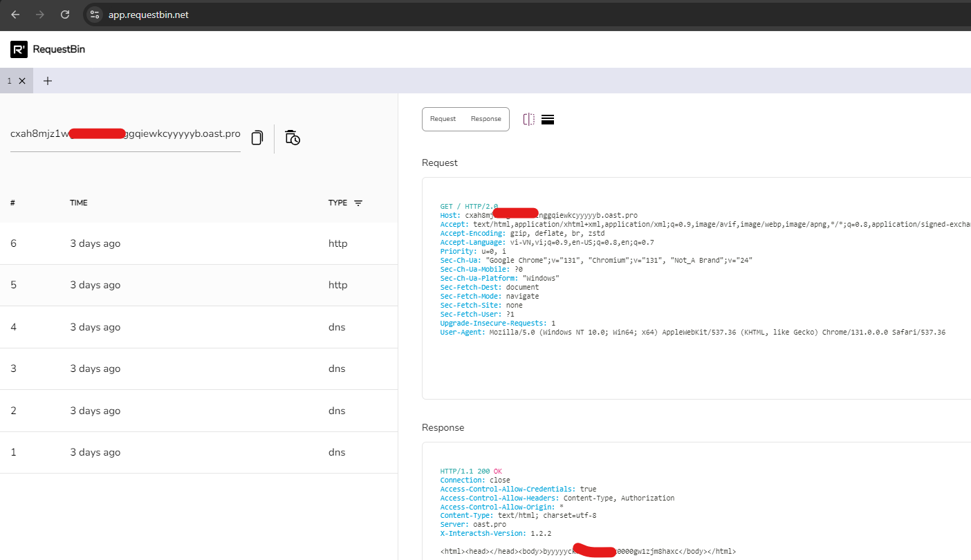Screen dimensions: 971x560
Task: Select the list-view hamburger icon near Response
Action: click(548, 119)
